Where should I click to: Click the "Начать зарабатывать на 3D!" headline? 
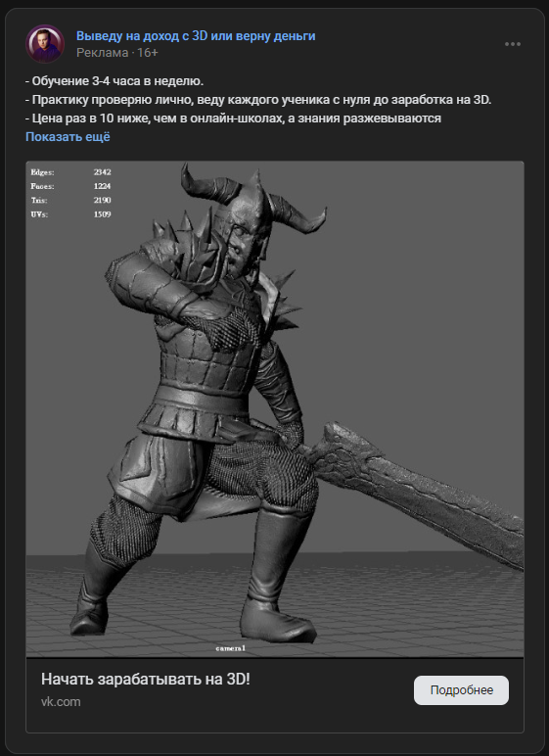[146, 679]
